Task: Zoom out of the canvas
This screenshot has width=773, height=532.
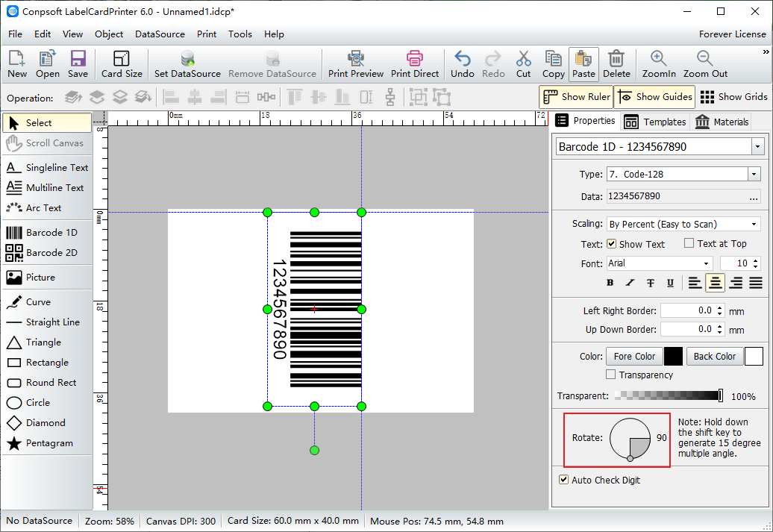Action: tap(705, 64)
